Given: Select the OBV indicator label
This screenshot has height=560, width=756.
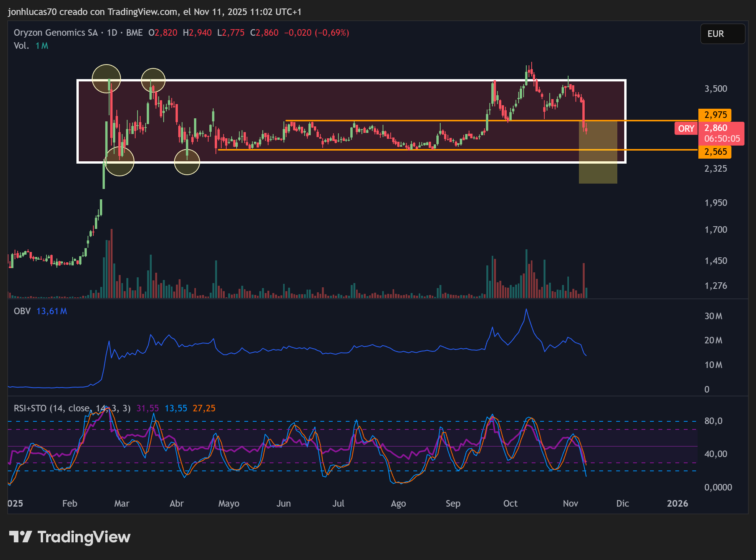Looking at the screenshot, I should (x=22, y=311).
